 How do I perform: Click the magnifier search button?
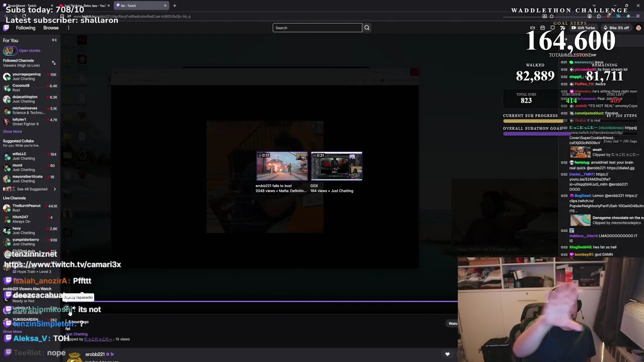point(367,28)
